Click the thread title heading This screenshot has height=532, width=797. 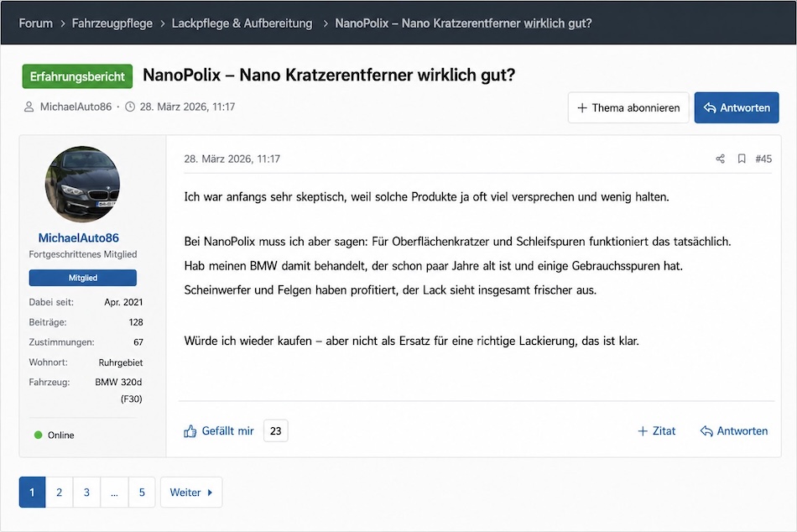329,76
